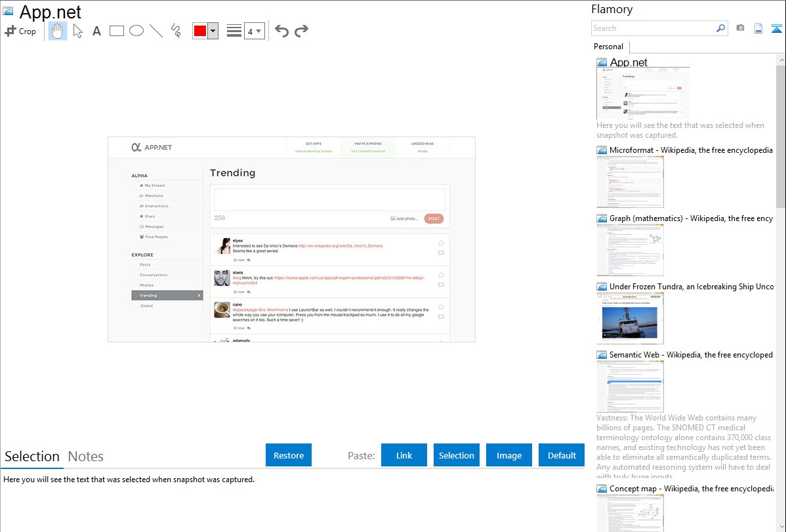Viewport: 786px width, 532px height.
Task: Open the Selection tab
Action: pos(32,457)
